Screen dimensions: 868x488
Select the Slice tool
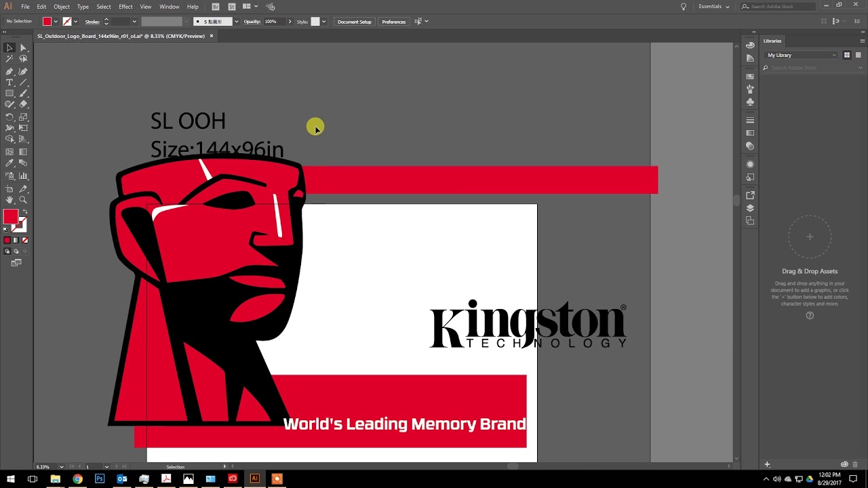[x=23, y=188]
